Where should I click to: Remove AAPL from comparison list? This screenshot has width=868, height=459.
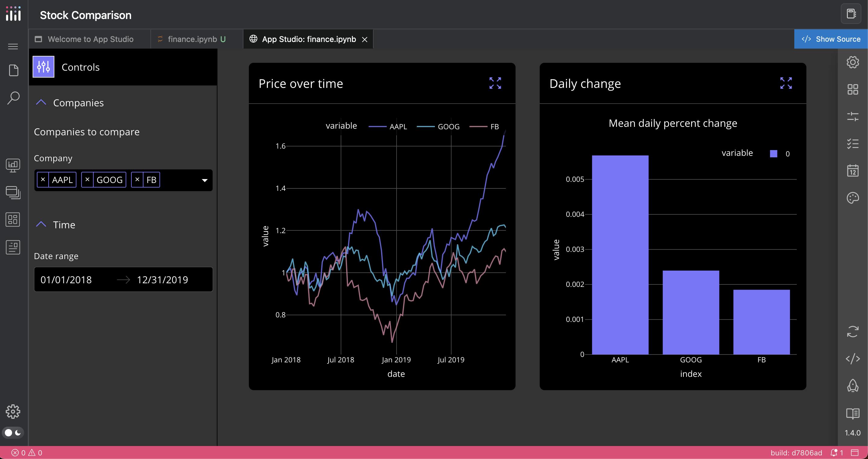click(43, 180)
